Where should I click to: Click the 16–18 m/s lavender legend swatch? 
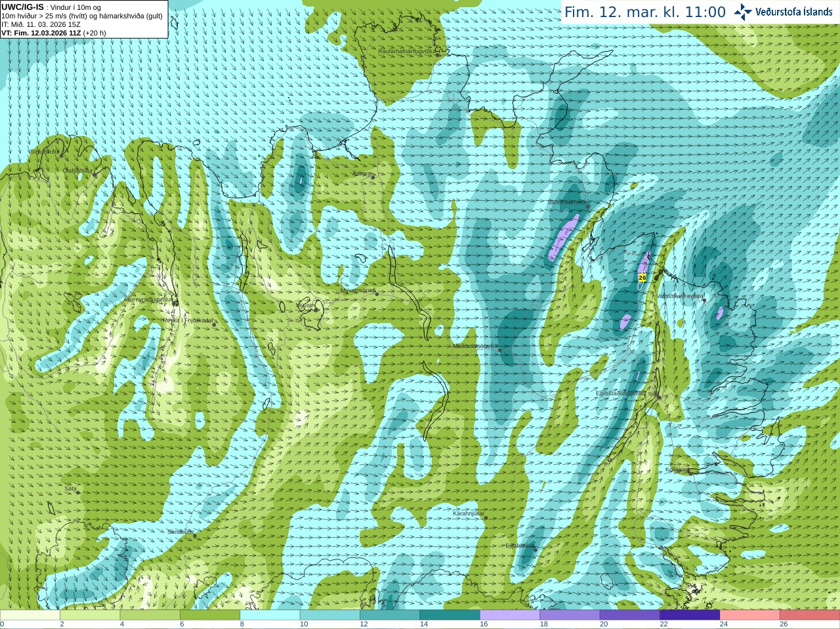(x=510, y=615)
